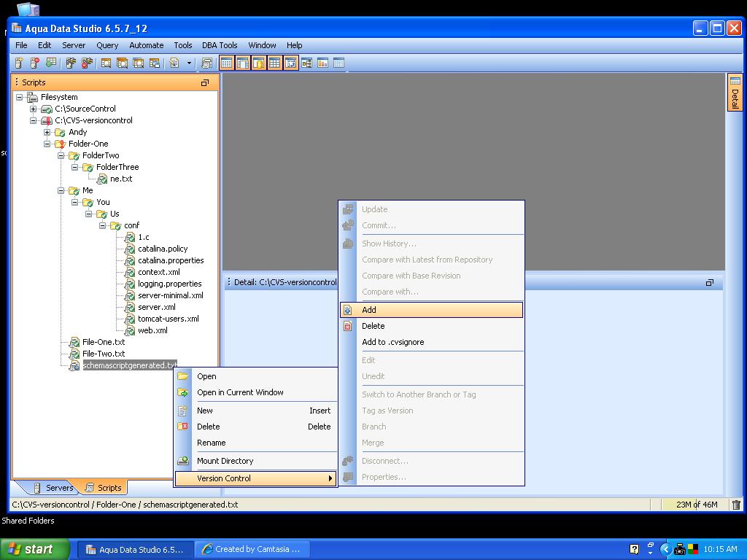Click the camera tray icon
The width and height of the screenshot is (747, 560).
coord(679,550)
